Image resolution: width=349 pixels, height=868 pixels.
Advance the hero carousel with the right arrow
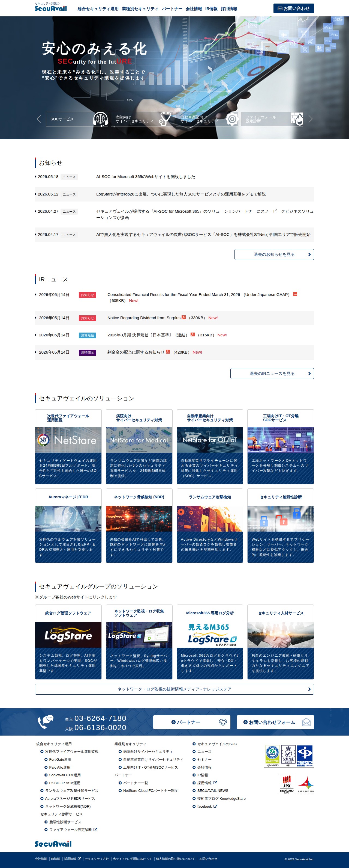point(310,119)
